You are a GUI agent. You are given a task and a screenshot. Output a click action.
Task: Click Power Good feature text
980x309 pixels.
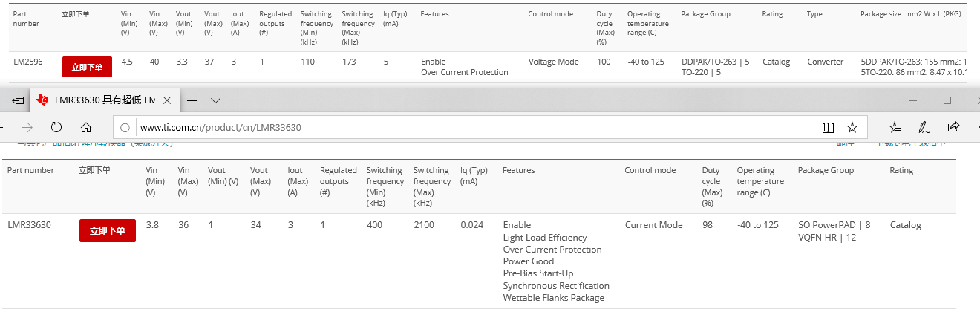coord(528,261)
